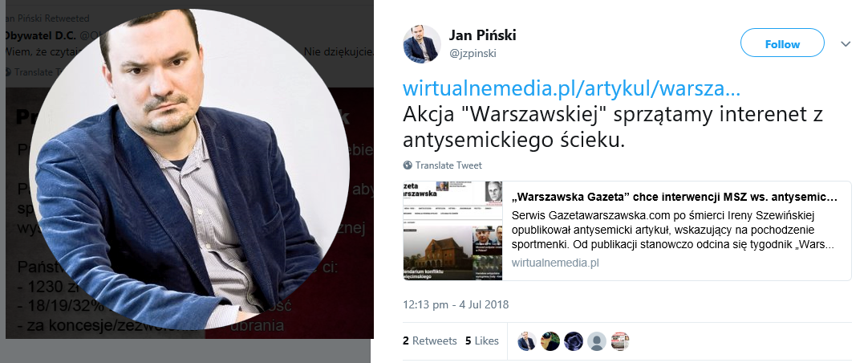Click the dark blue abstract liker avatar

[574, 341]
